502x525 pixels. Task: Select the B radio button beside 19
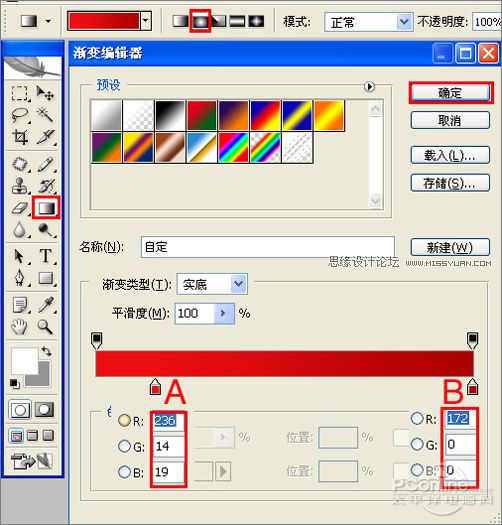coord(124,472)
